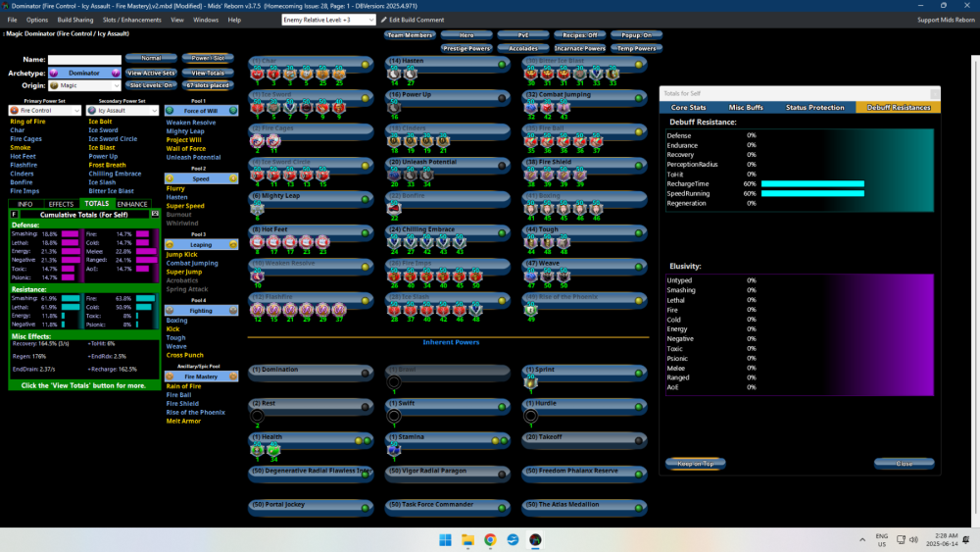
Task: Open the Windows menu
Action: coord(206,20)
